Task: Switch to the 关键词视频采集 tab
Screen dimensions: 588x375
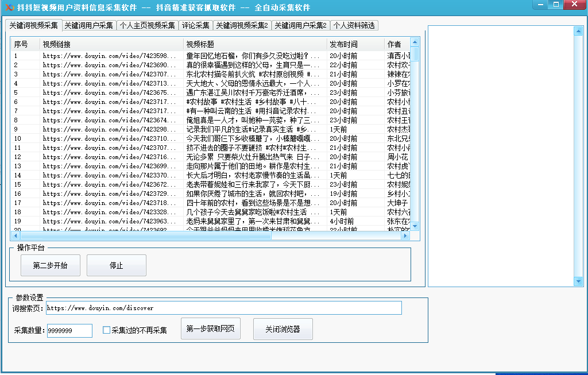Action: tap(33, 25)
